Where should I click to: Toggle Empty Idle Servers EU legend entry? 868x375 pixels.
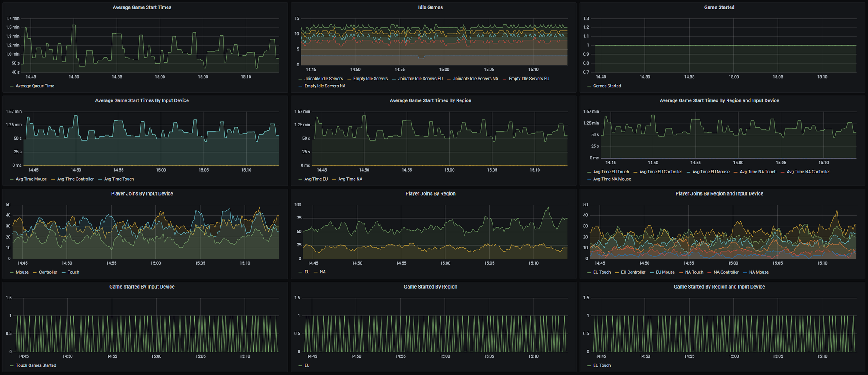pyautogui.click(x=529, y=79)
